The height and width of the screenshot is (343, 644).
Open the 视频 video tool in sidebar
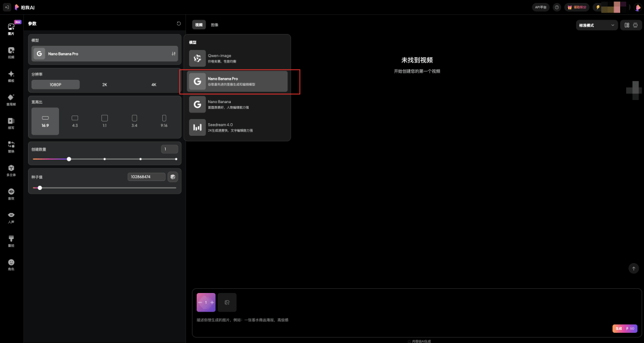(11, 52)
